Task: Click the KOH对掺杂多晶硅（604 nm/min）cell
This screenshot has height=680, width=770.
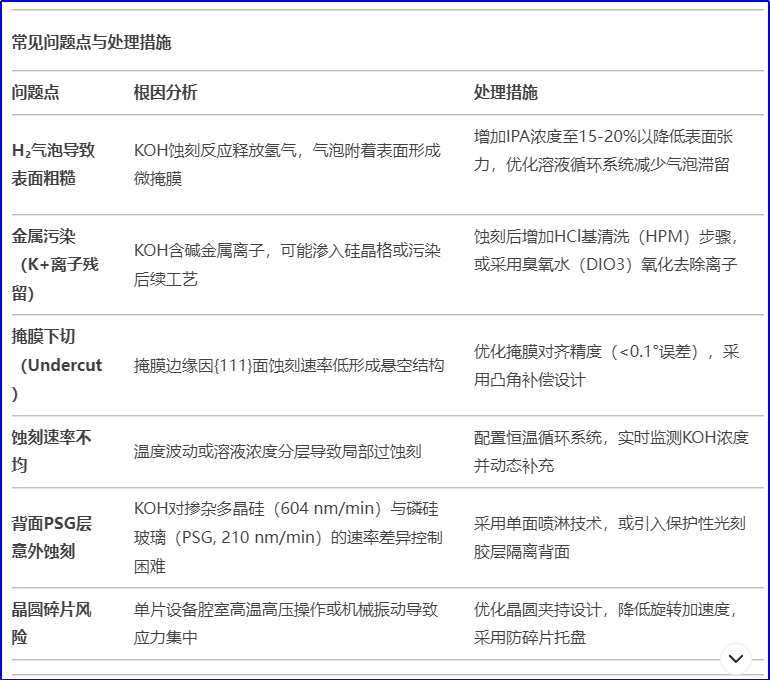Action: tap(288, 538)
